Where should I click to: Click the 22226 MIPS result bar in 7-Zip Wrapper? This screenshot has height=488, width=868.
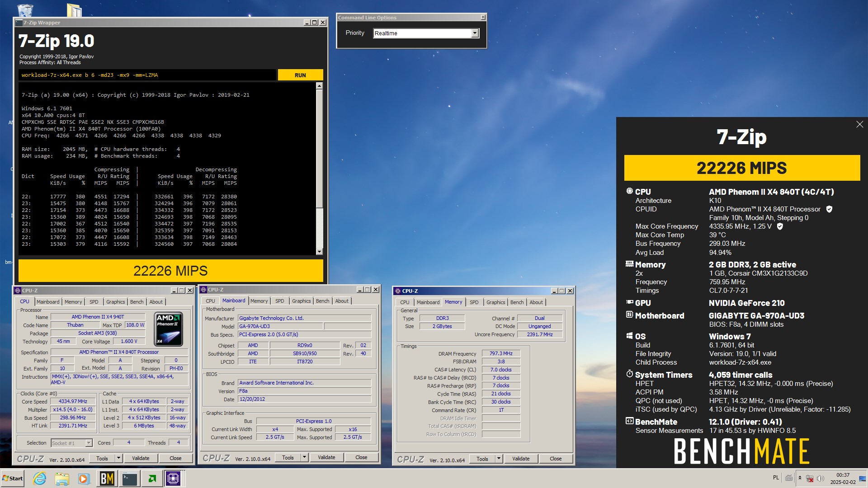(x=171, y=271)
